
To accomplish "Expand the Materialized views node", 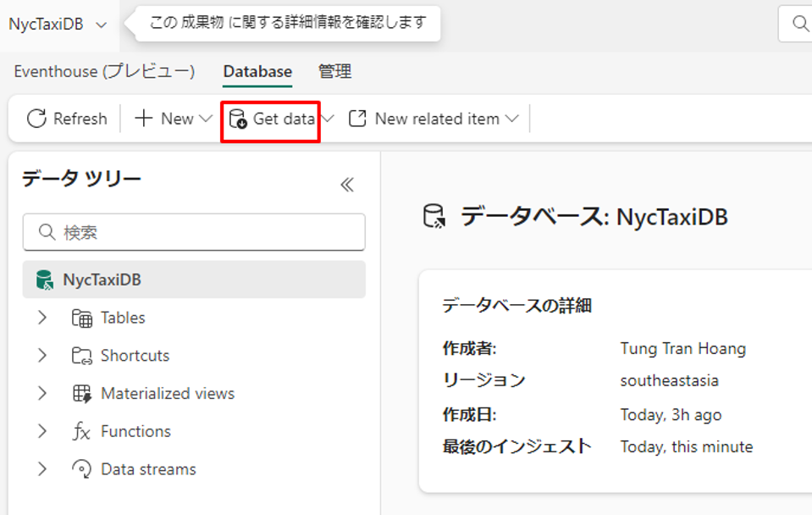I will pos(42,394).
